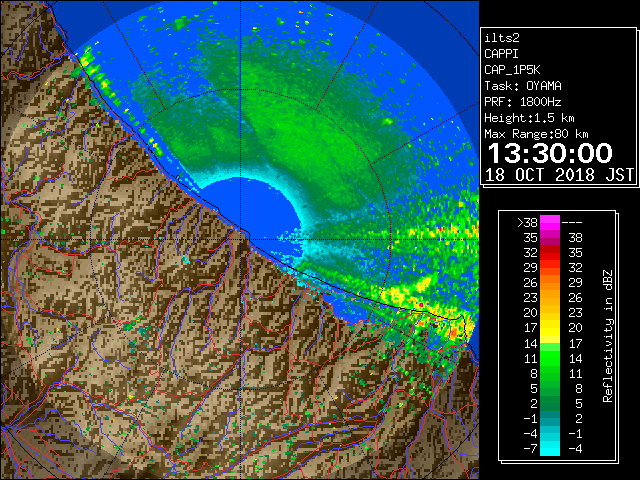The width and height of the screenshot is (640, 480).
Task: Click the 'ilts2' label in info box
Action: pyautogui.click(x=502, y=38)
